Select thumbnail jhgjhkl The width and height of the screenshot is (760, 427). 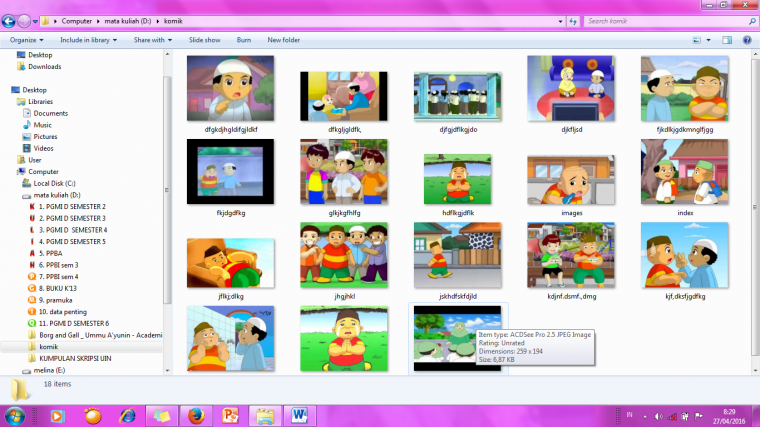click(344, 255)
